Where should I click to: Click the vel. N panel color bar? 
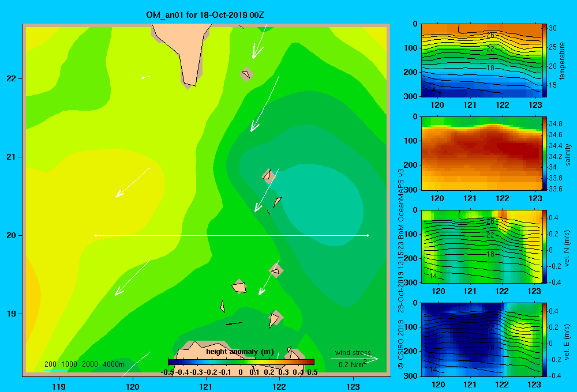pos(545,246)
